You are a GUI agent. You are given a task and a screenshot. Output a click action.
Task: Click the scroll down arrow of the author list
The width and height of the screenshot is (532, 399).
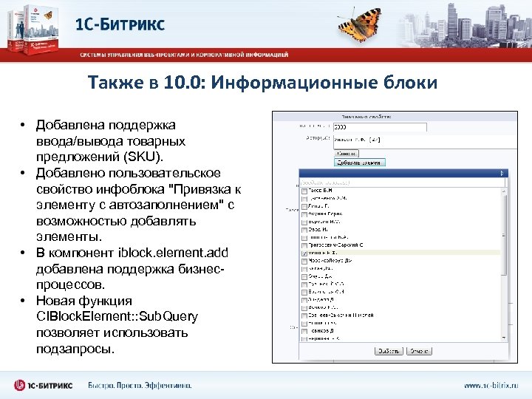click(x=504, y=338)
